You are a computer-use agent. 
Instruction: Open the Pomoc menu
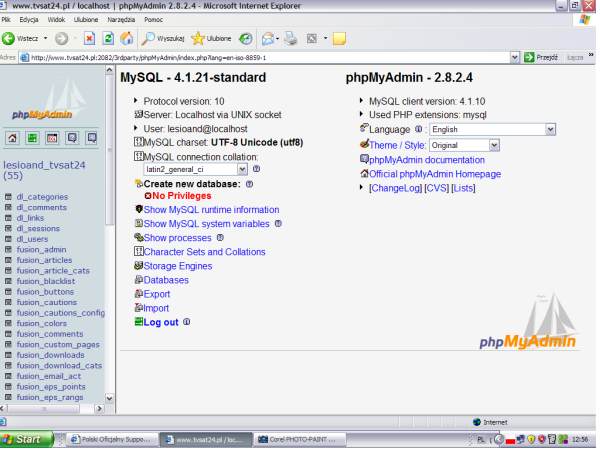tap(153, 20)
